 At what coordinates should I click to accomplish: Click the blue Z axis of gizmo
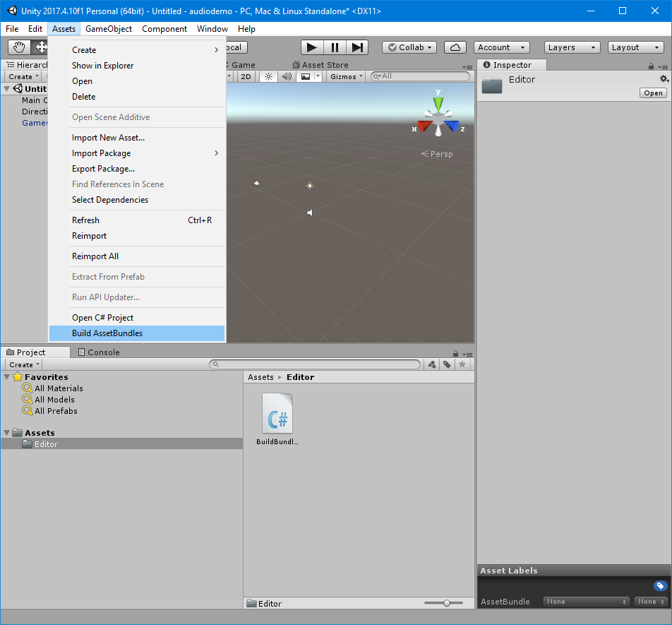pyautogui.click(x=453, y=126)
